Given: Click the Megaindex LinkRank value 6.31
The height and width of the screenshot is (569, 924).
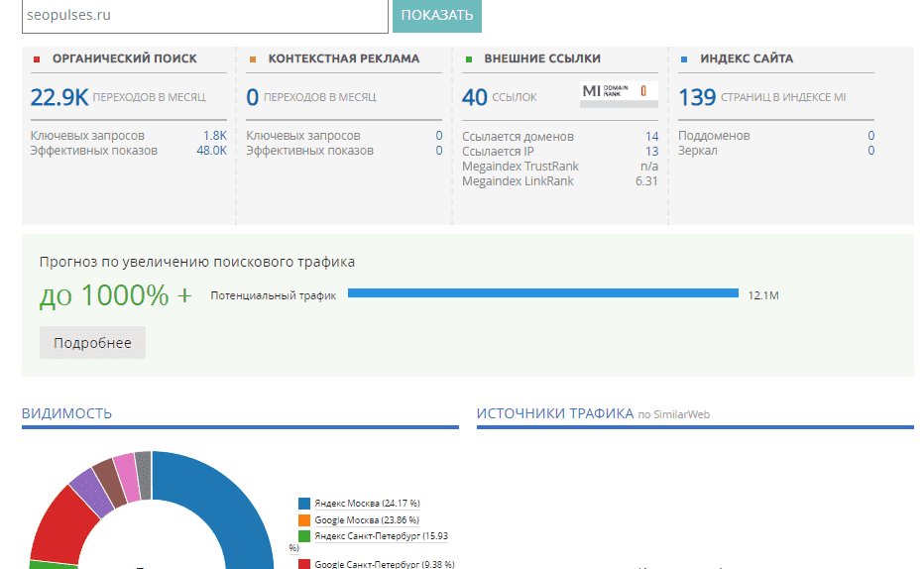Looking at the screenshot, I should coord(646,180).
